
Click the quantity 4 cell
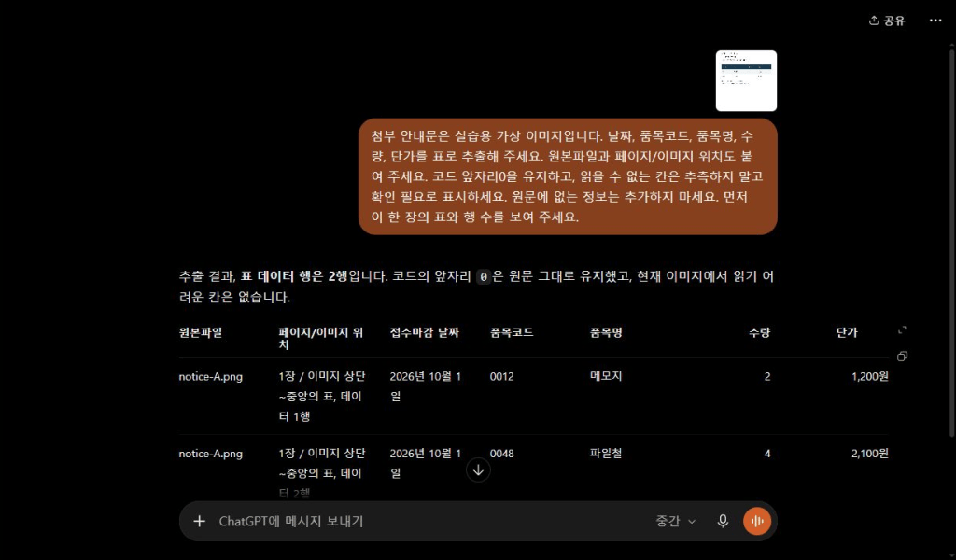767,454
